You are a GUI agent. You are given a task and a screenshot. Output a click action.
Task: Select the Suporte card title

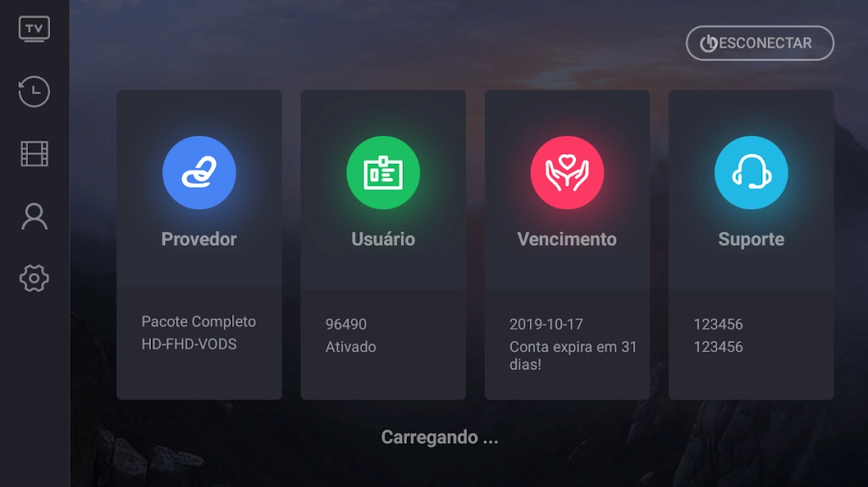tap(751, 239)
